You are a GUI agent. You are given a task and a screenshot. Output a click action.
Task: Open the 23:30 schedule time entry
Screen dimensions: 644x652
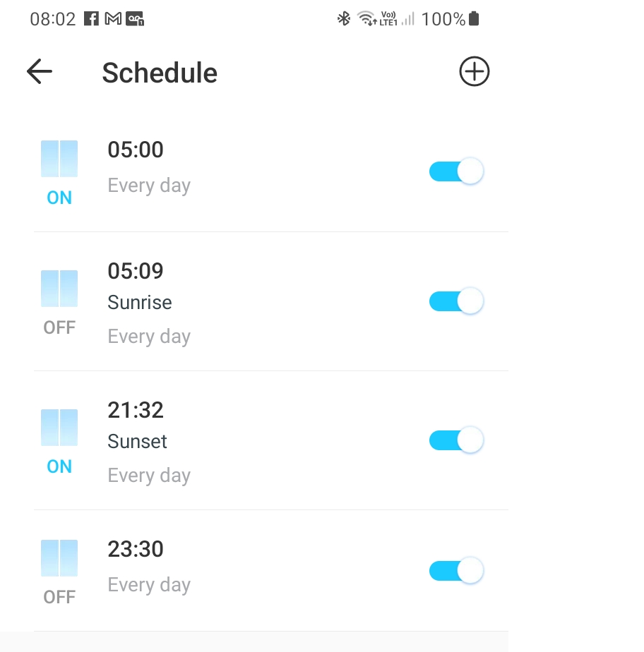pyautogui.click(x=136, y=549)
